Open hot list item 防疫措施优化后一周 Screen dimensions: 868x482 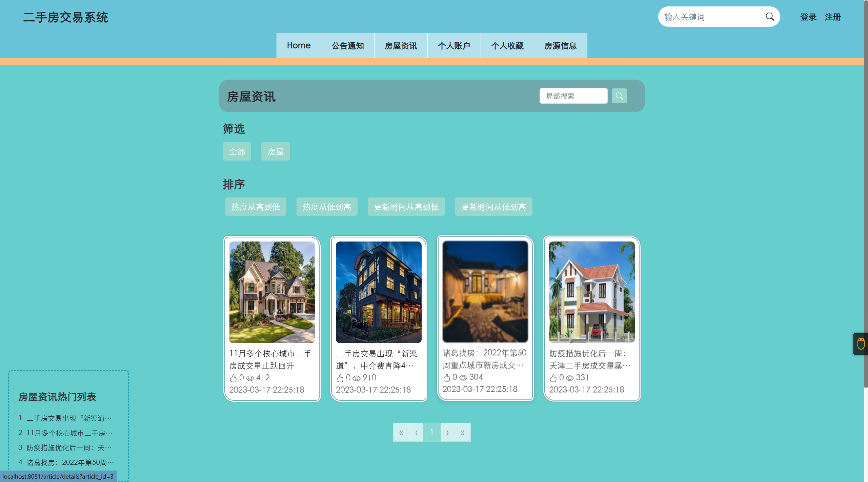69,448
